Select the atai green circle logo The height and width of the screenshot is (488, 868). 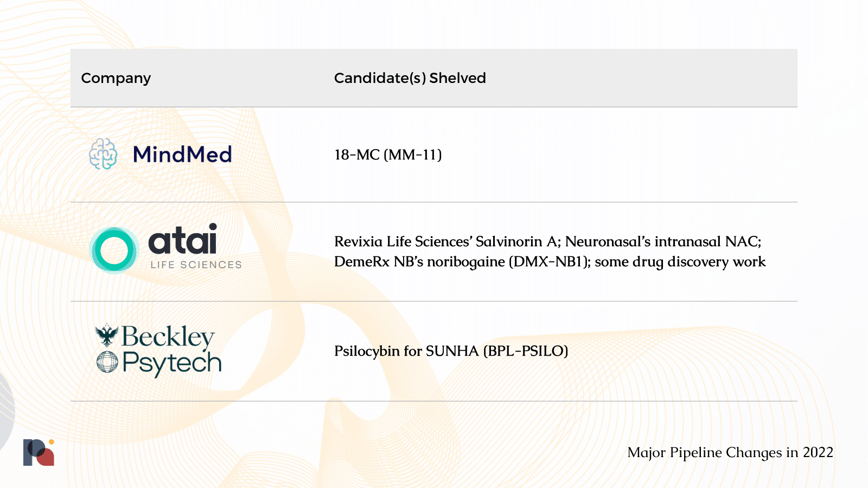click(114, 250)
